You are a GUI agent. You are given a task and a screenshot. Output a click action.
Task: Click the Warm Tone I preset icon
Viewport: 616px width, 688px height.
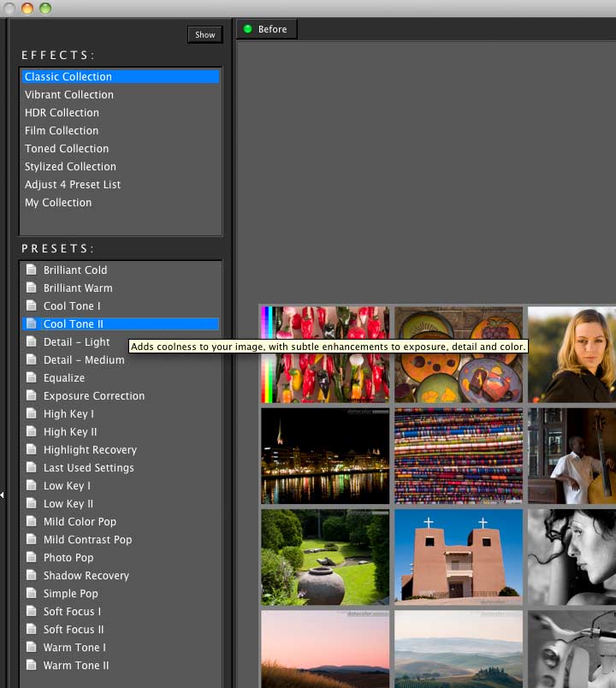click(31, 647)
